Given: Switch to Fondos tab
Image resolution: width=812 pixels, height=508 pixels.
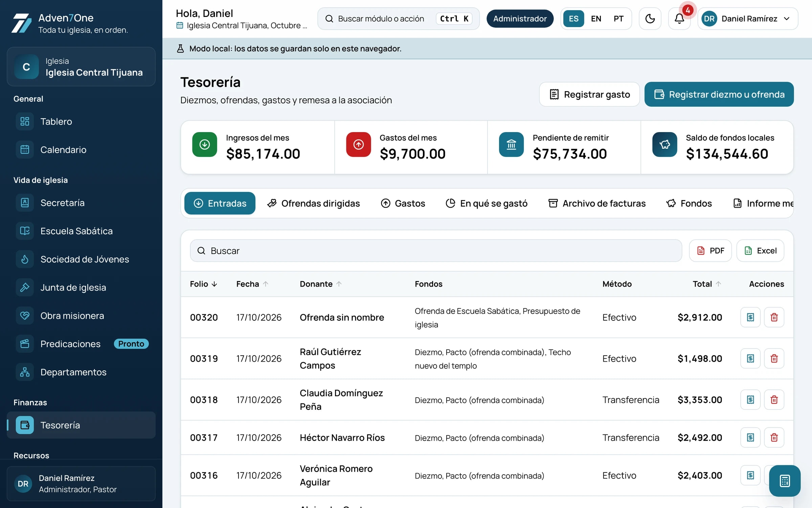Looking at the screenshot, I should (689, 203).
